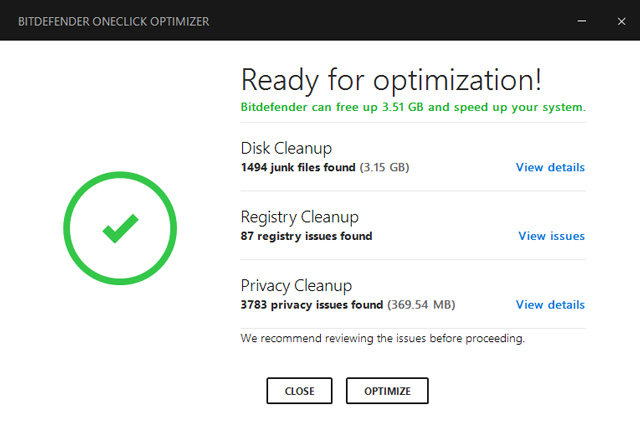Open View details for Disk Cleanup
Image resolution: width=640 pixels, height=428 pixels.
[550, 167]
